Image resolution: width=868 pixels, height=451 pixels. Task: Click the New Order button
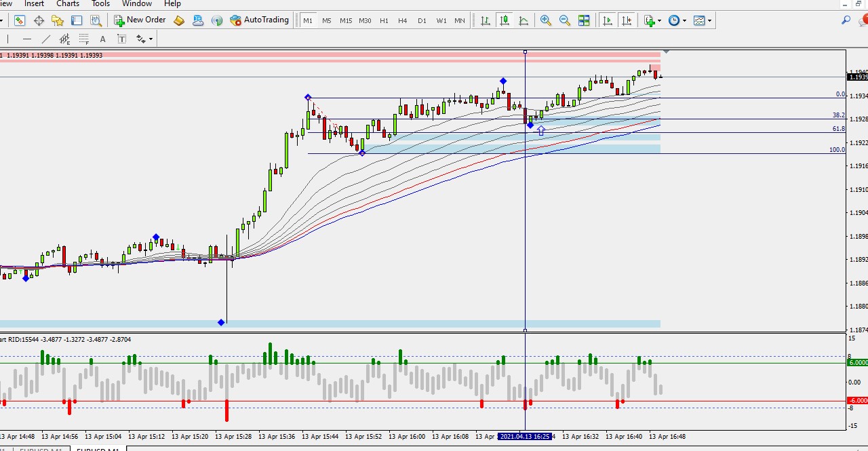coord(140,20)
